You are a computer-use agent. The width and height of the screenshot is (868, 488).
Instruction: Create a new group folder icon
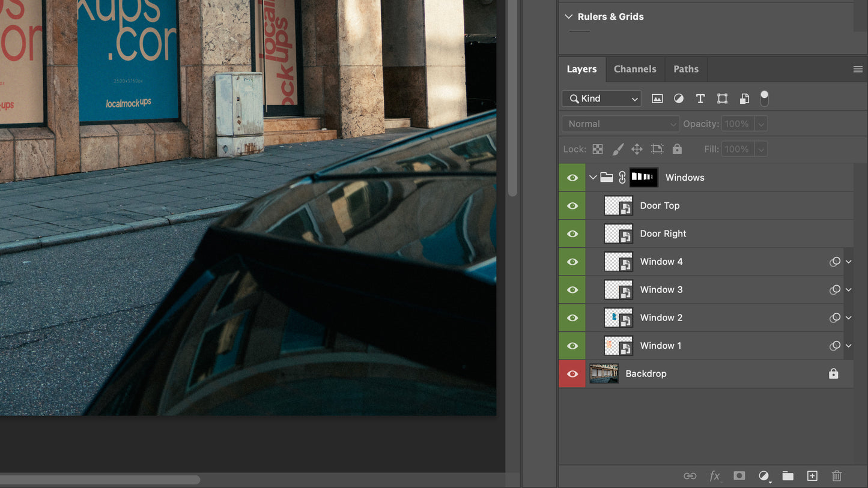(788, 476)
